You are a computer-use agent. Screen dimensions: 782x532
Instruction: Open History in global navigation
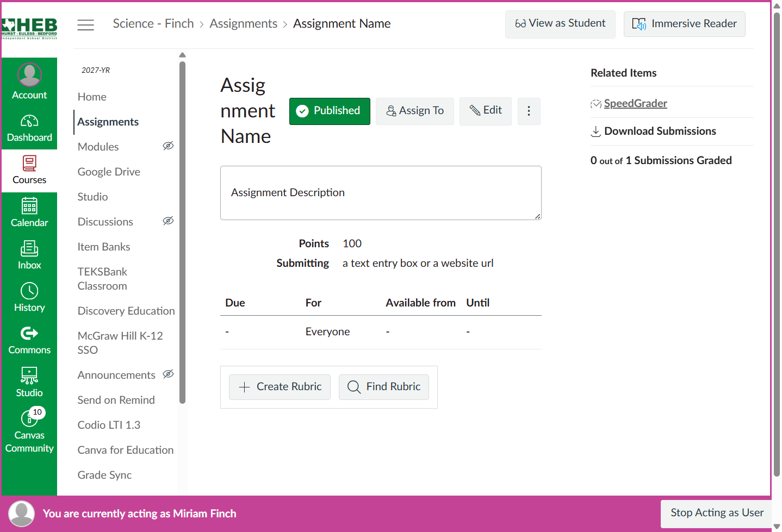pos(29,298)
